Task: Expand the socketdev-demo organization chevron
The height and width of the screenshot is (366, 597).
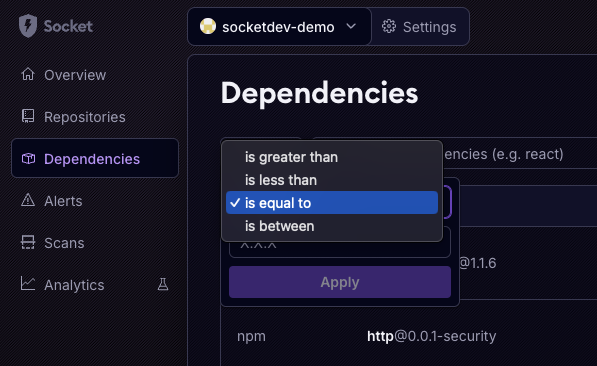Action: (x=351, y=26)
